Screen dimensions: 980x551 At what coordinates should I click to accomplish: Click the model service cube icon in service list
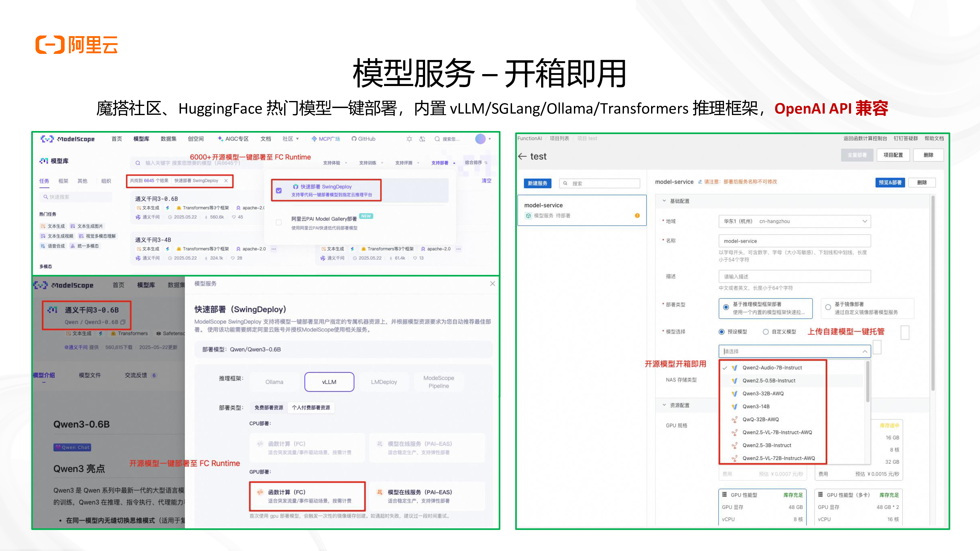coord(528,216)
